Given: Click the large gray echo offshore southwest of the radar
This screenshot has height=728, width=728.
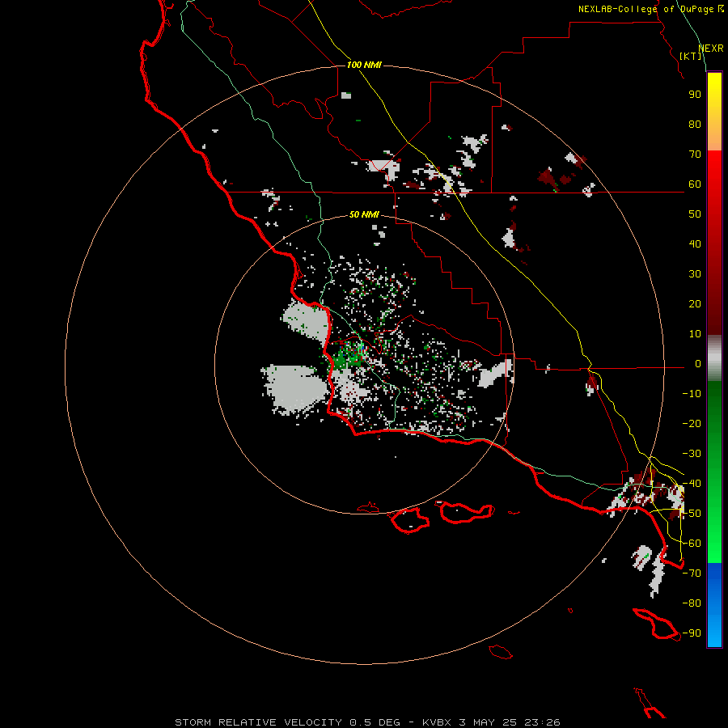Looking at the screenshot, I should click(296, 388).
